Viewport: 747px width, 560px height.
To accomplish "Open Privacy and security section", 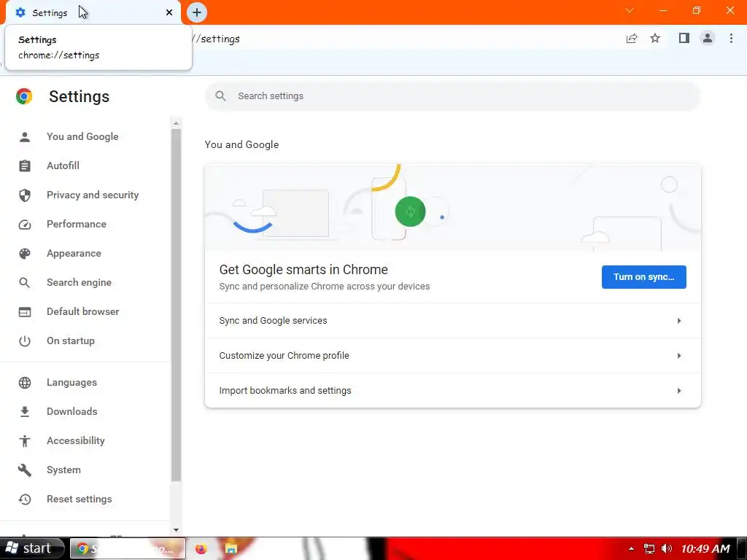I will click(93, 195).
